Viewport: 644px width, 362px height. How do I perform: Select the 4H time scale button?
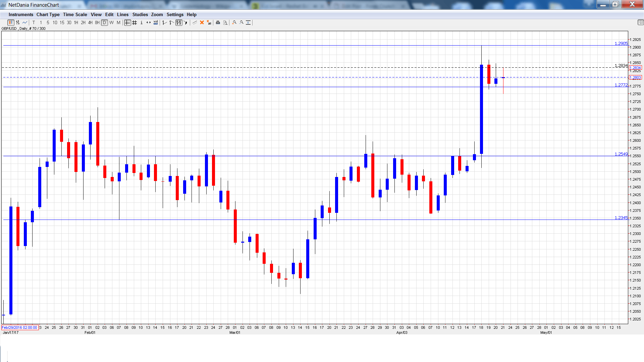point(90,22)
